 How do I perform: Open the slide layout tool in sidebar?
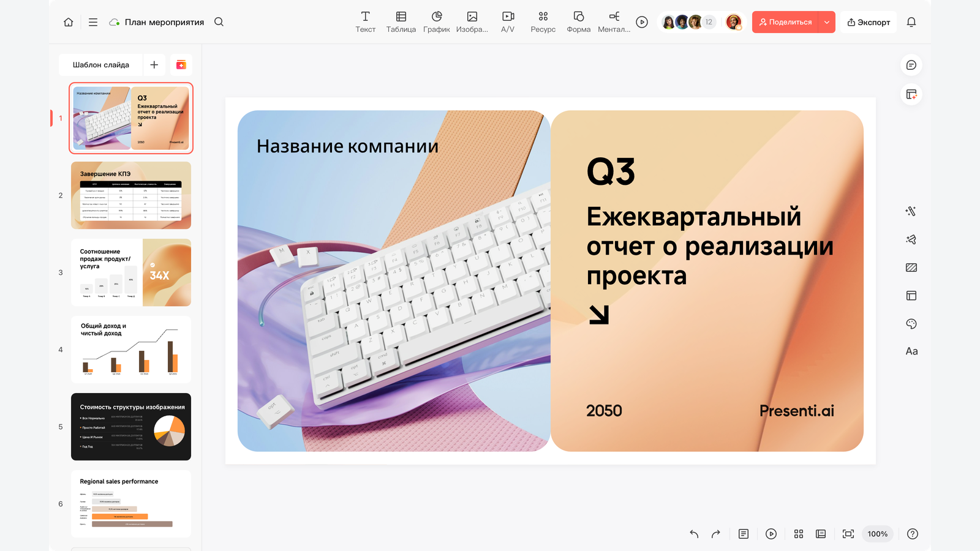pyautogui.click(x=911, y=296)
